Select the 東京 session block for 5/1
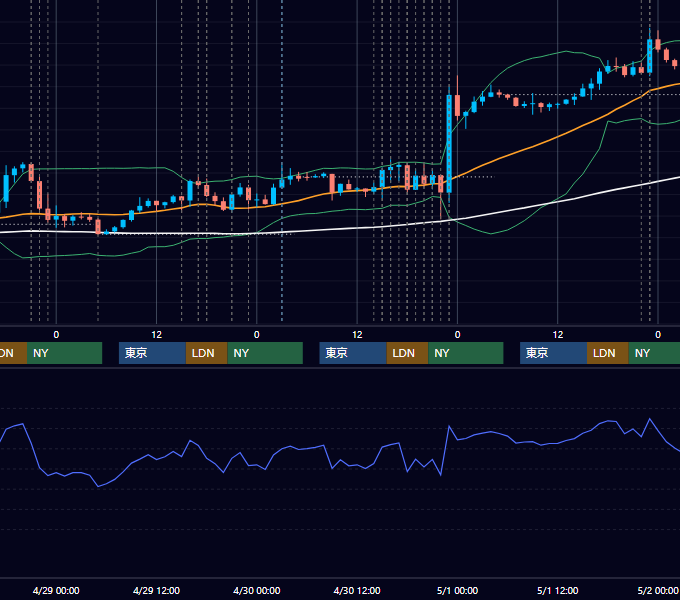 pos(553,353)
